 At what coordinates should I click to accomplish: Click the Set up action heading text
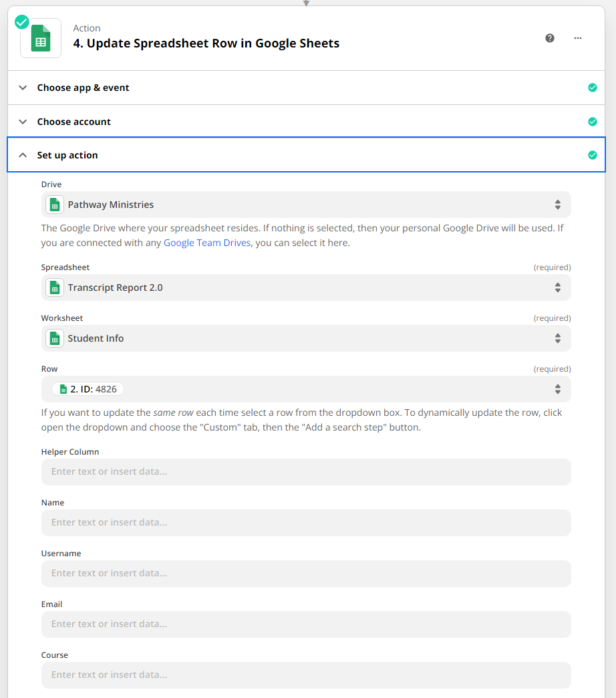tap(67, 155)
